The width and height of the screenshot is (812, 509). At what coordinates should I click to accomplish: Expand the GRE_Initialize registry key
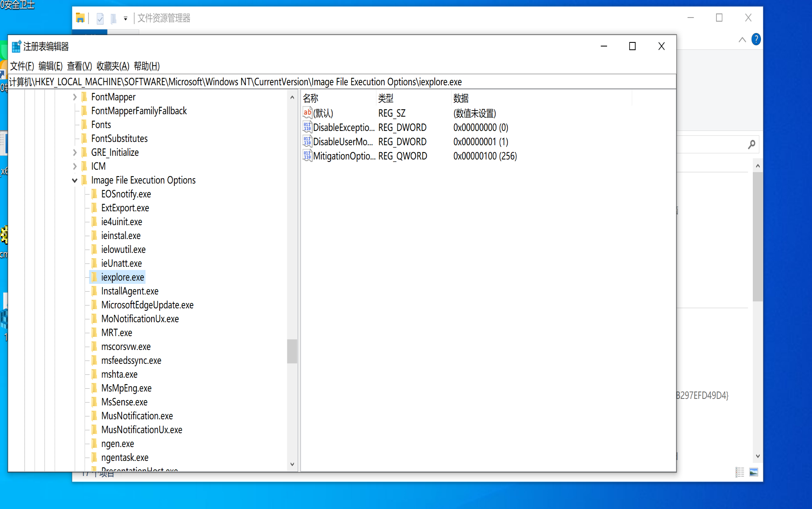[75, 153]
